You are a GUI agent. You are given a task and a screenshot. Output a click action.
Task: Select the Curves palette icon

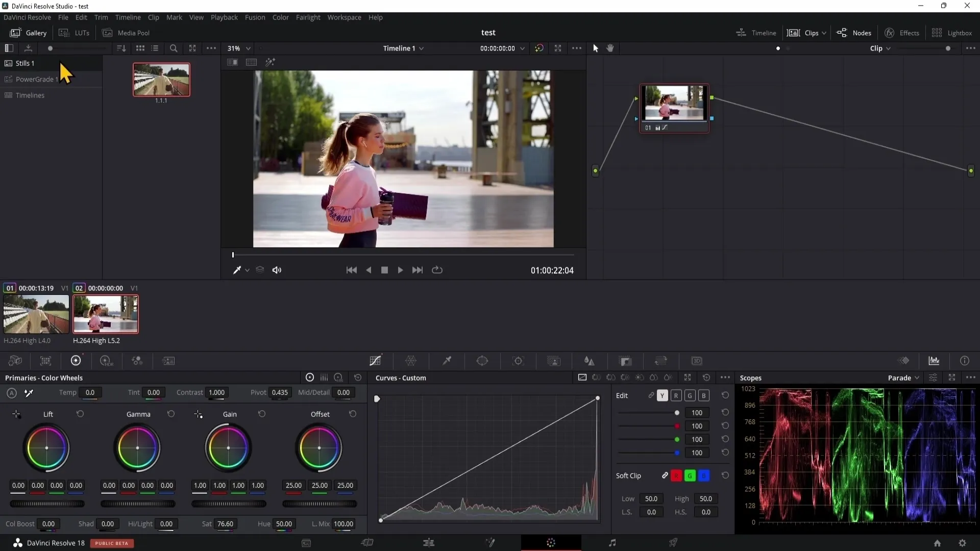(x=375, y=361)
